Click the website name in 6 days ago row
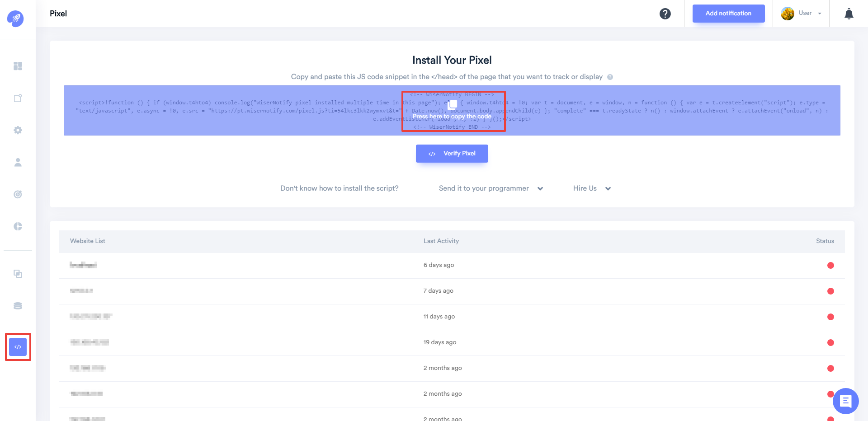The height and width of the screenshot is (421, 868). tap(83, 265)
